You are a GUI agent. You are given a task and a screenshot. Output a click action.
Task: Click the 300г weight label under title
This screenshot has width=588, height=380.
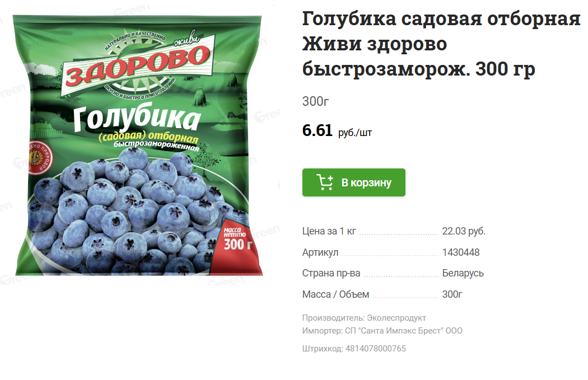pyautogui.click(x=315, y=101)
